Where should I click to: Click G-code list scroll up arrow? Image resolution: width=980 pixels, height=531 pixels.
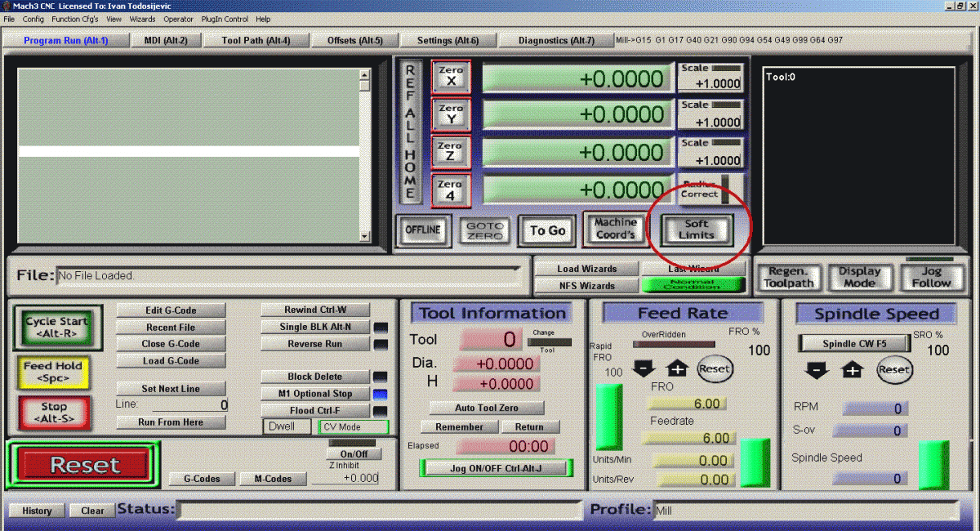click(365, 75)
